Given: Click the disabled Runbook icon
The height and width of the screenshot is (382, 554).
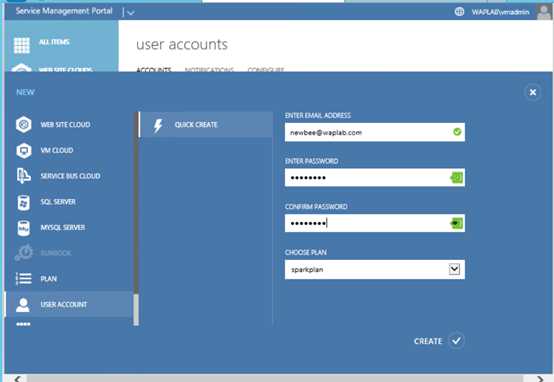Looking at the screenshot, I should [24, 253].
